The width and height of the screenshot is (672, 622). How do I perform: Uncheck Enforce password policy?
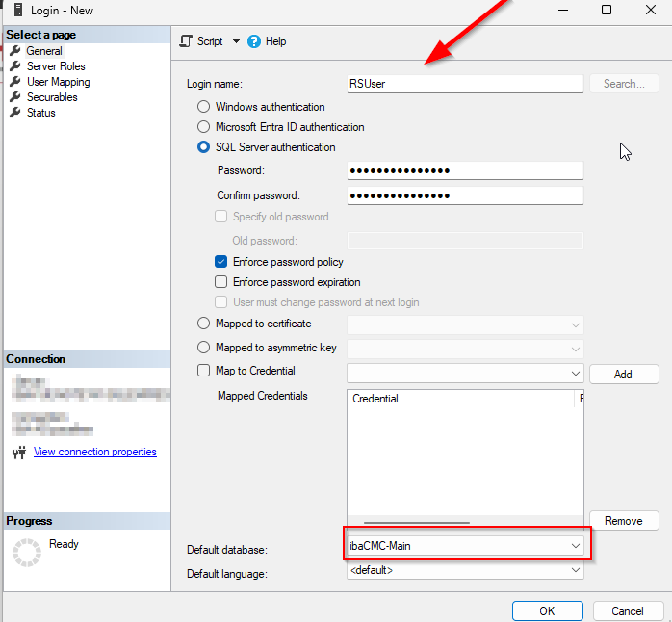point(221,262)
